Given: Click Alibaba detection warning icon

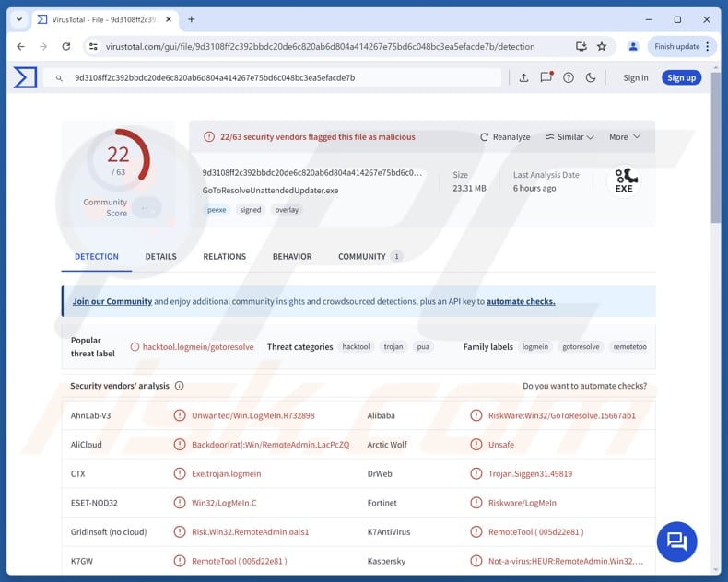Looking at the screenshot, I should (476, 415).
